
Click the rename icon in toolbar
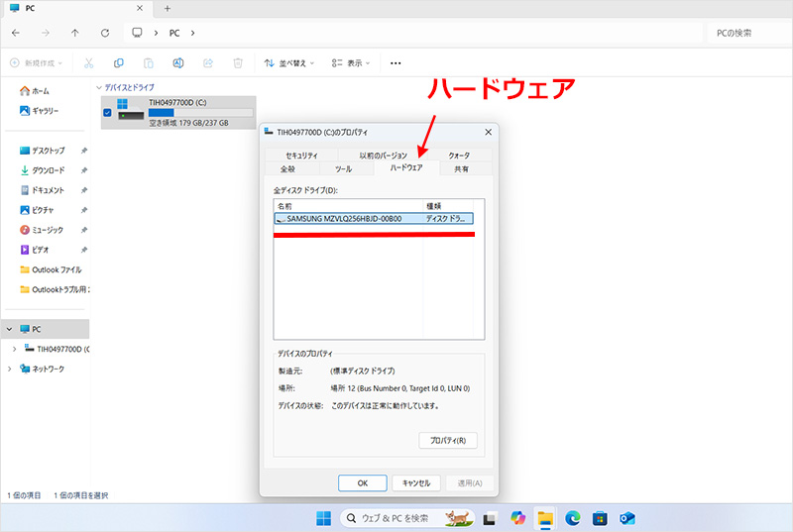178,62
